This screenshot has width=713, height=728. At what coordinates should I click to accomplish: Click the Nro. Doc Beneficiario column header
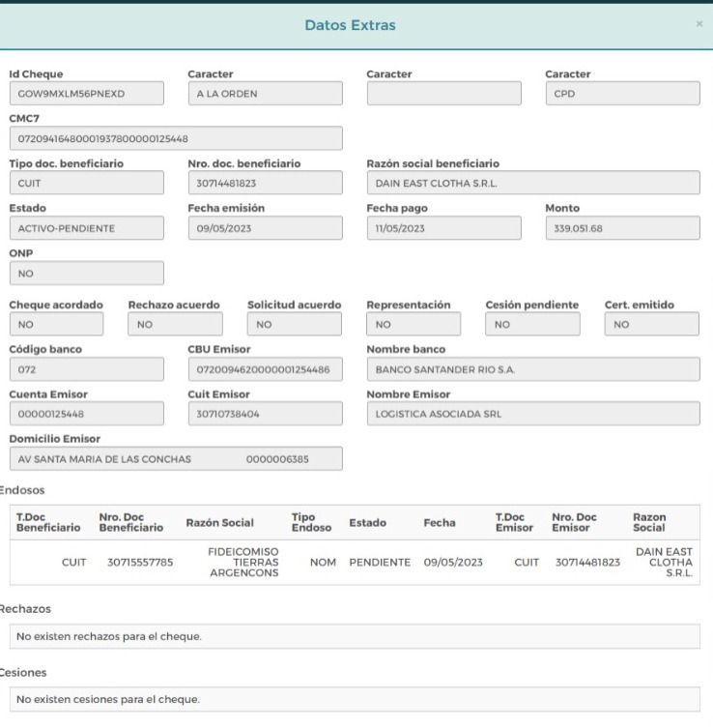[x=131, y=522]
